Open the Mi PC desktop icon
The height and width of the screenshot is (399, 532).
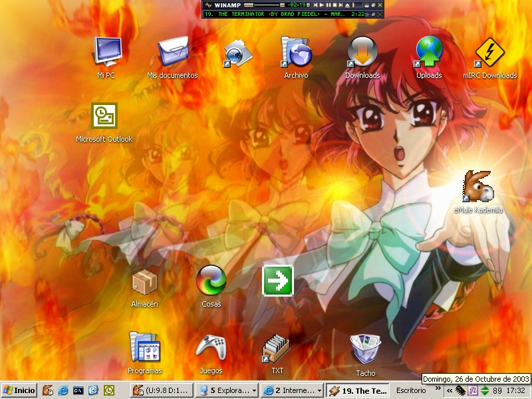click(x=106, y=53)
